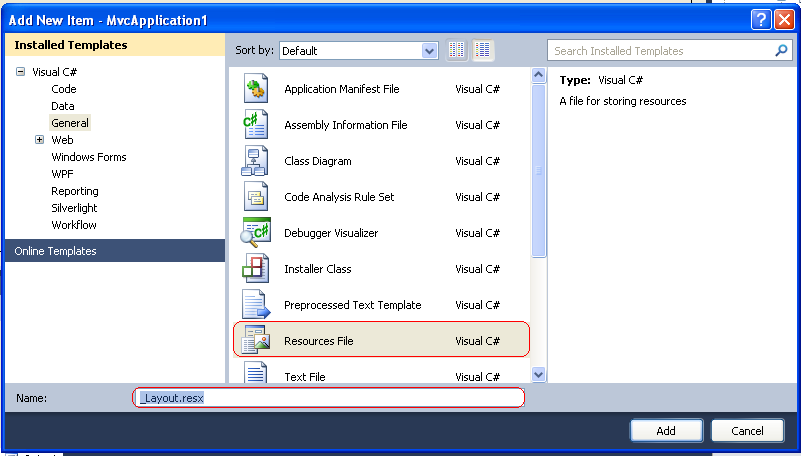Screen dimensions: 801x456
Task: Switch to small icons view
Action: [x=458, y=50]
